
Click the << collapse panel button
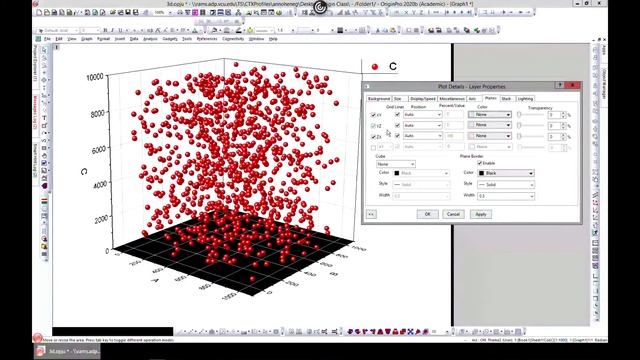tap(371, 214)
